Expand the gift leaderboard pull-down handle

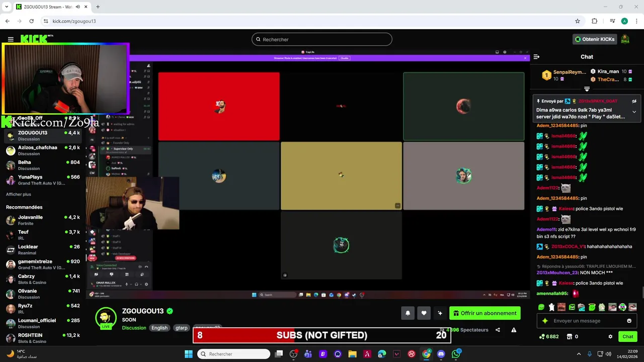(x=587, y=89)
